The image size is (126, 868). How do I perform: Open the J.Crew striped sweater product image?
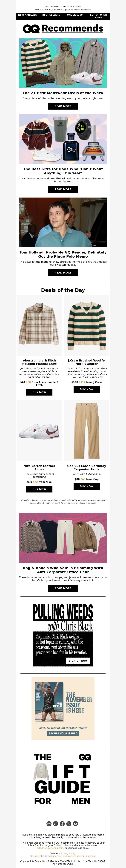click(87, 325)
